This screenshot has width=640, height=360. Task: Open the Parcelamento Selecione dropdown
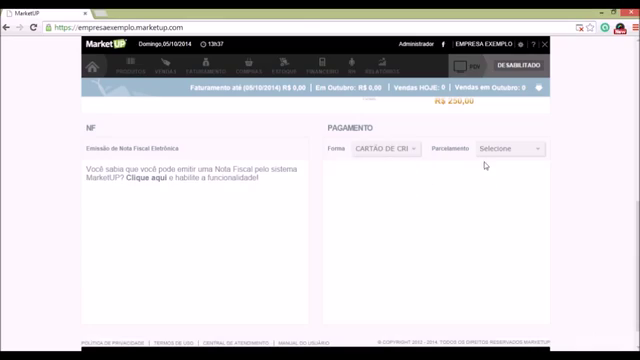coord(510,149)
